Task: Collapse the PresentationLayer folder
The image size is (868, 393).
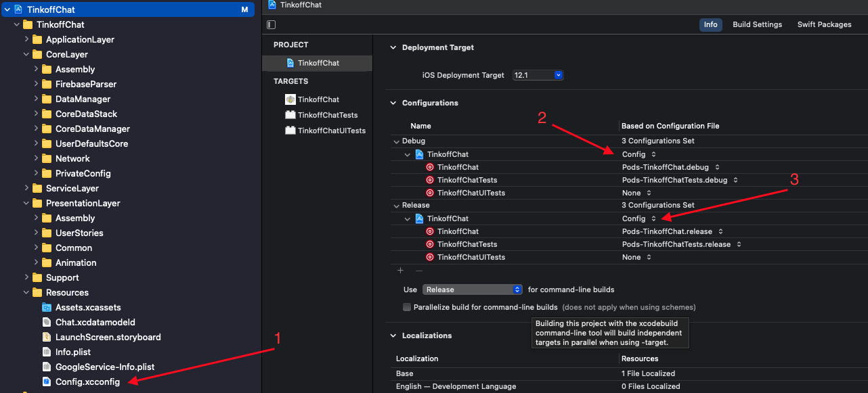Action: (x=26, y=203)
